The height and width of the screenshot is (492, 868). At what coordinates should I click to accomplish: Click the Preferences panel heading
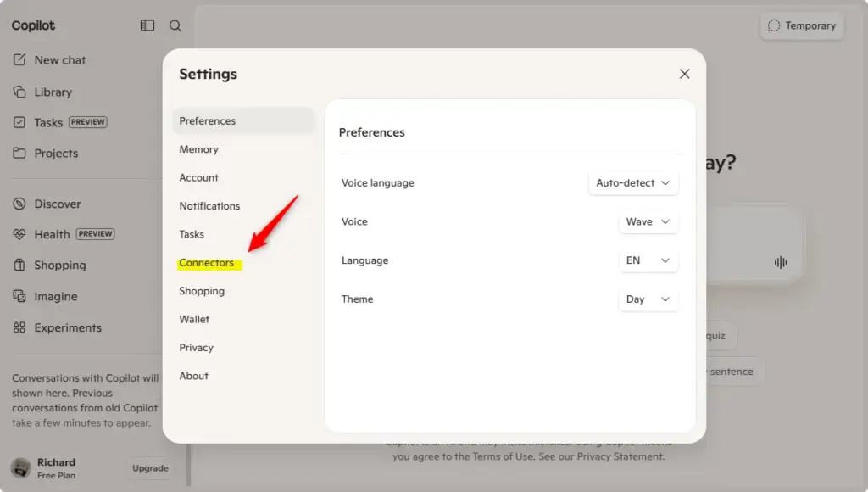pyautogui.click(x=372, y=132)
